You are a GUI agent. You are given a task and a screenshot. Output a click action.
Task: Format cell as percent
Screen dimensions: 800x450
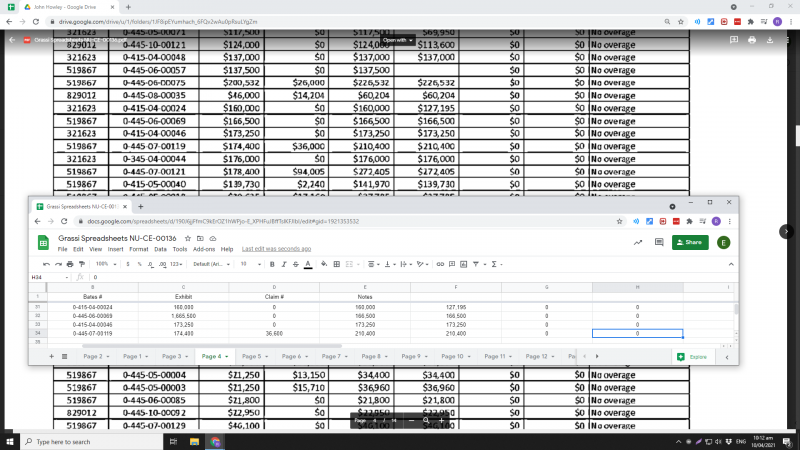tap(139, 264)
